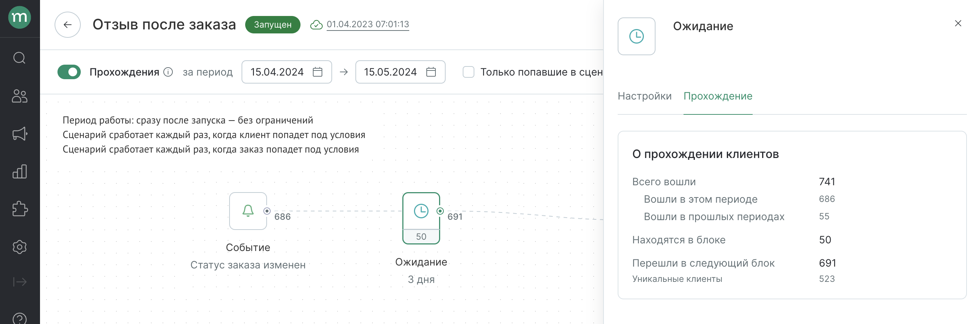Click the 'Отзыв после заказа' scenario title

coord(164,25)
